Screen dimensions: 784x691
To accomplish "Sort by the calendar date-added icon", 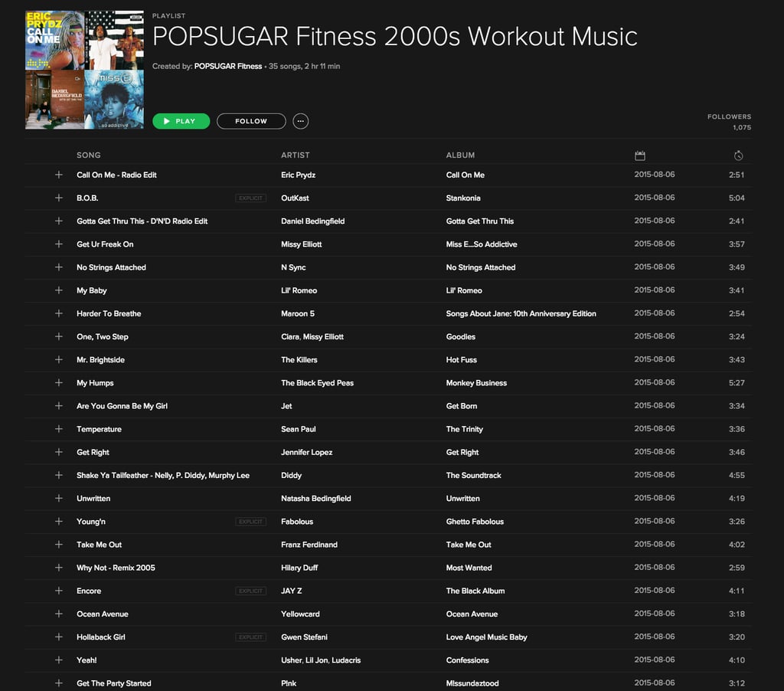I will point(639,156).
